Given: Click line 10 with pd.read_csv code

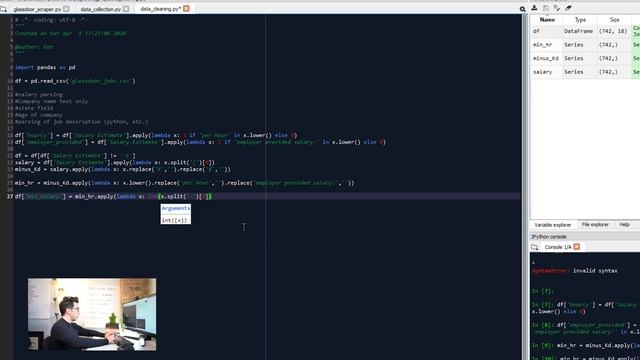Looking at the screenshot, I should (75, 81).
